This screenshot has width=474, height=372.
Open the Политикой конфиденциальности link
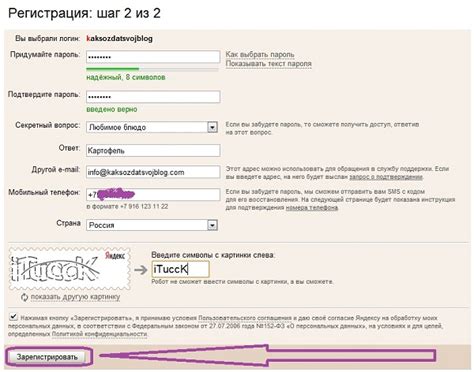(99, 334)
